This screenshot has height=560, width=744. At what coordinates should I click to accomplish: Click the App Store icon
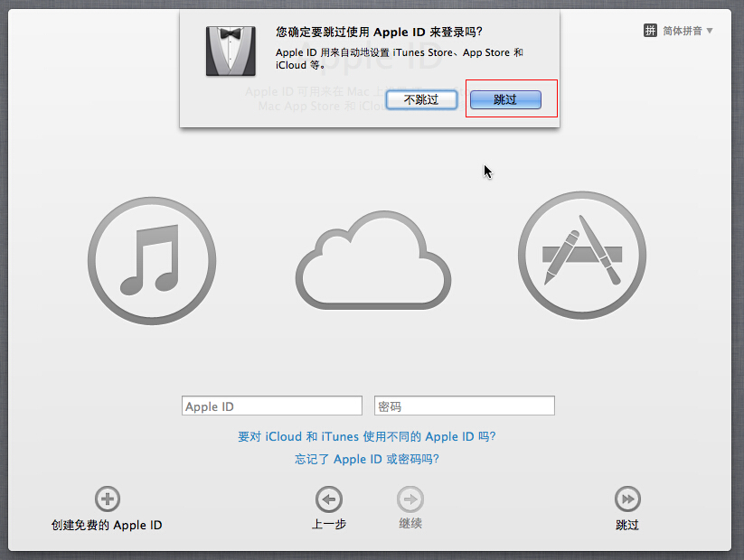[582, 255]
